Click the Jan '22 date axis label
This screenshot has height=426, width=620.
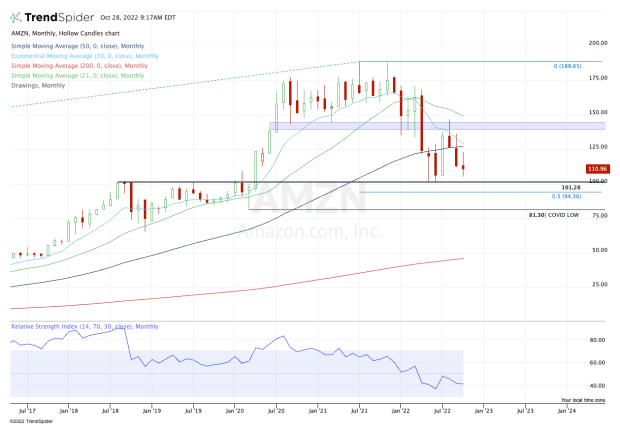pyautogui.click(x=401, y=411)
